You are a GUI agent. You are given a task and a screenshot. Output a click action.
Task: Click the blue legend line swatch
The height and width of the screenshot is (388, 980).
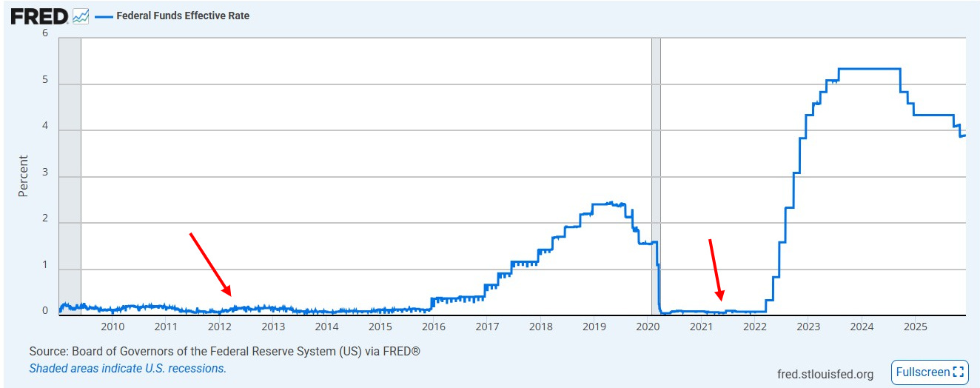click(x=104, y=16)
